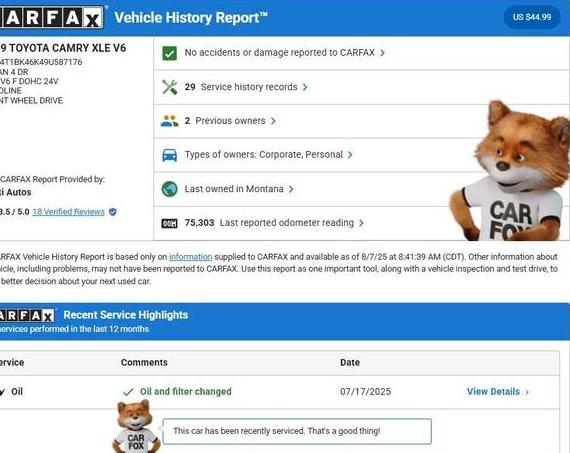Open the 18 Verified Reviews link
570x453 pixels.
click(68, 212)
